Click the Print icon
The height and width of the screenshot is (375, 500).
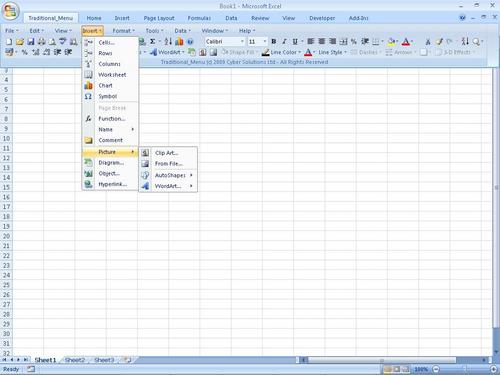tap(41, 42)
